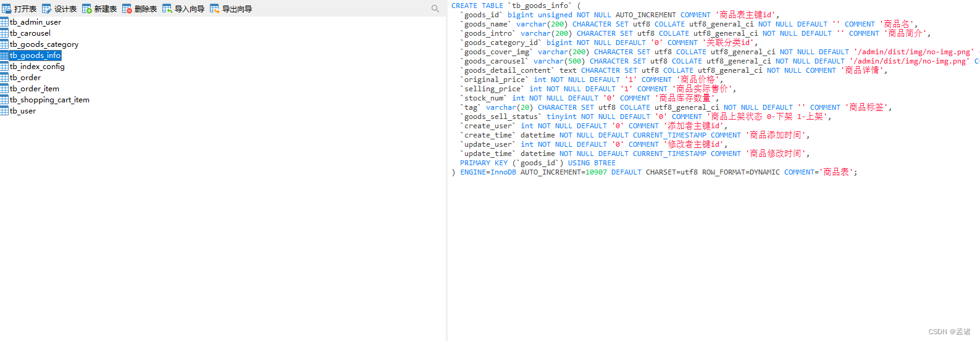This screenshot has width=980, height=341.
Task: Click the PRIMARY KEY USING BTREE line
Action: tap(538, 163)
